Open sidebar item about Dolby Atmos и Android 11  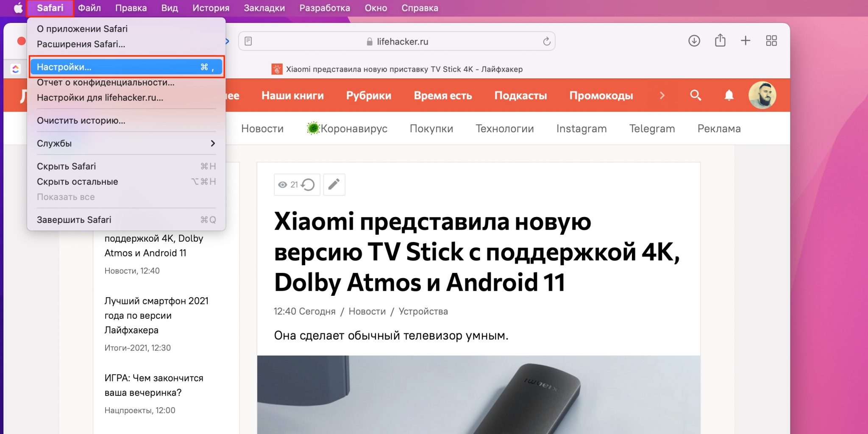[x=154, y=245]
